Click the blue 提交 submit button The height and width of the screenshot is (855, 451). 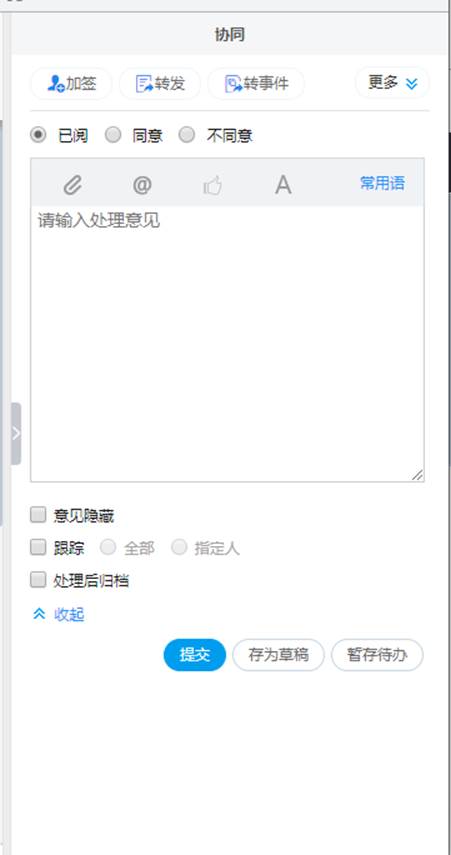[x=195, y=655]
